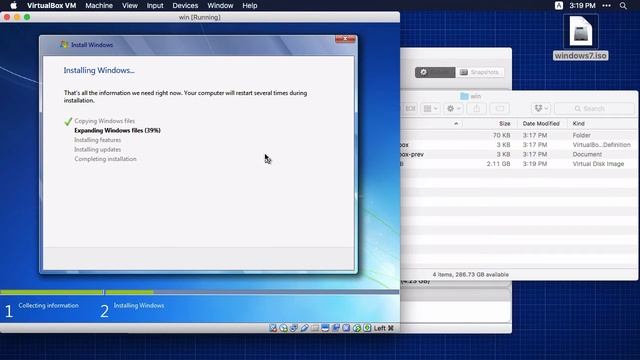This screenshot has height=360, width=640.
Task: Click the video capture status icon
Action: coord(336,328)
